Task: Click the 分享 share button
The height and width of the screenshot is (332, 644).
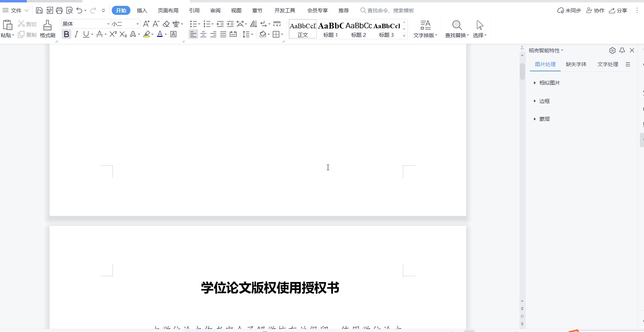Action: point(618,10)
